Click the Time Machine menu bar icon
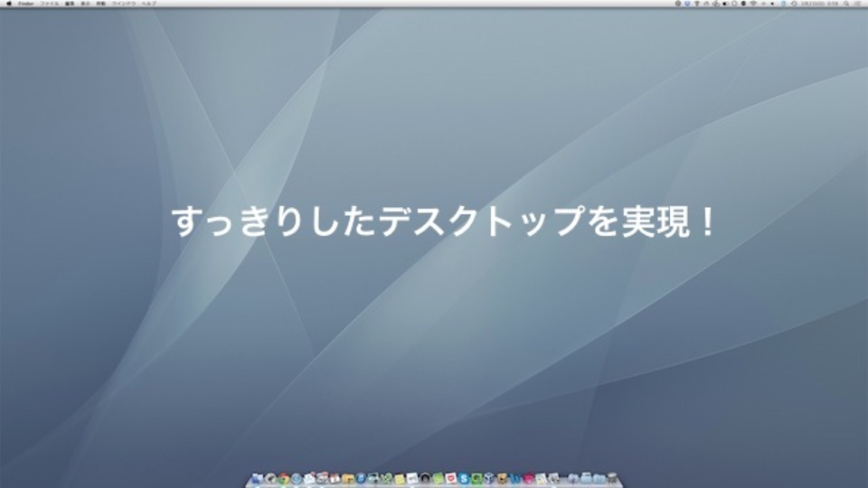The width and height of the screenshot is (868, 488). coord(793,4)
